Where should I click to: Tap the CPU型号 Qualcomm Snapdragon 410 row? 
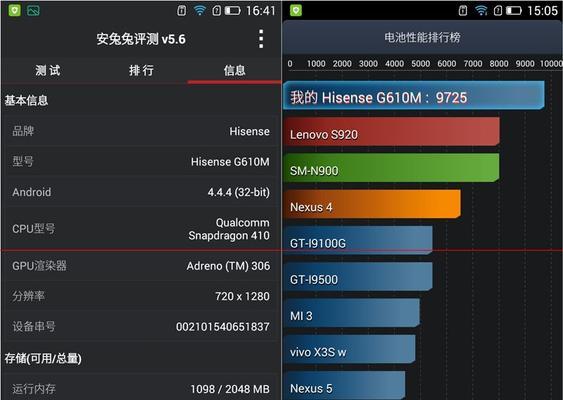141,229
